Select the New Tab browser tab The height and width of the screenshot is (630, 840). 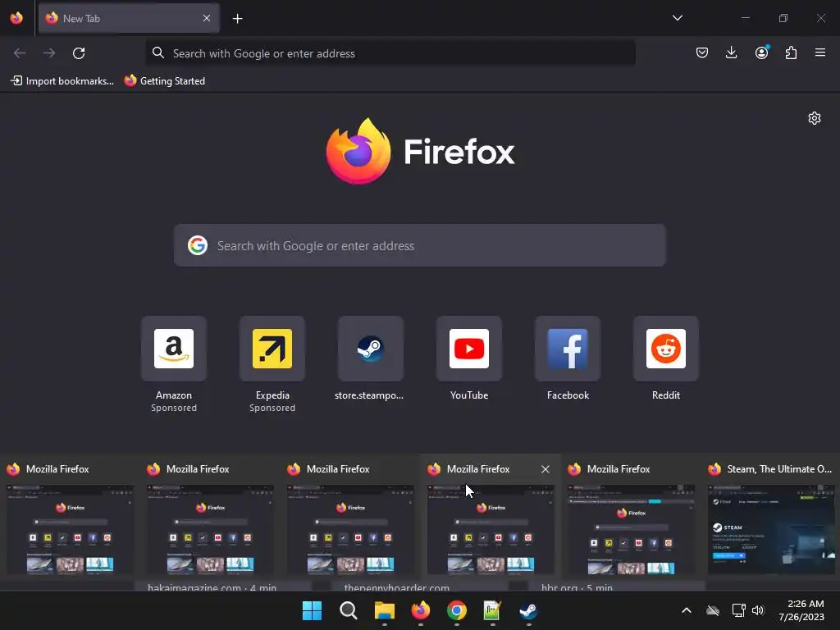(x=129, y=18)
